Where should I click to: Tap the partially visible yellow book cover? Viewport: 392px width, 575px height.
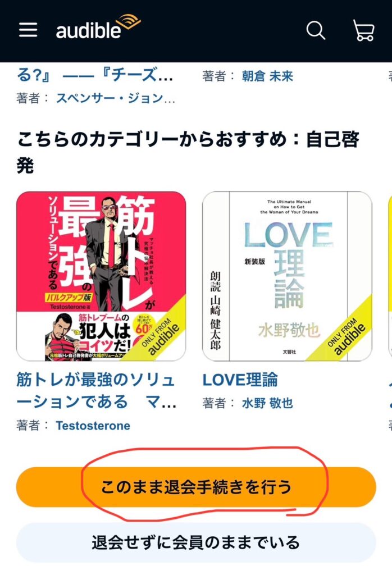(x=390, y=276)
